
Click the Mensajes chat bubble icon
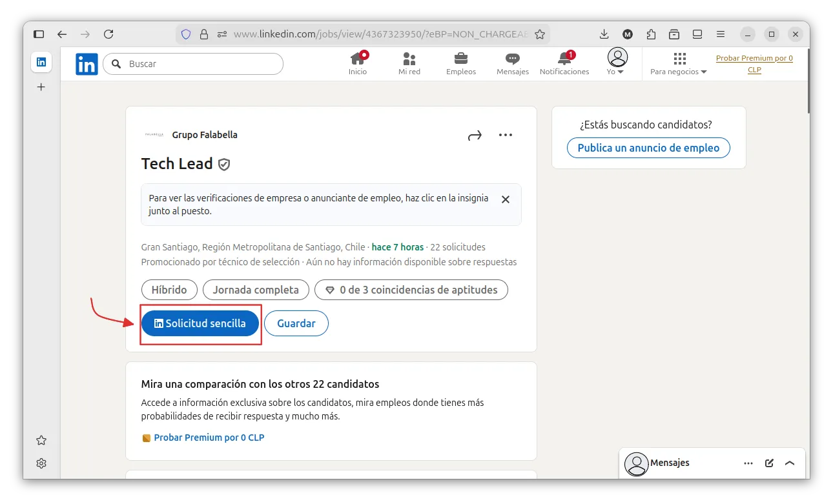pos(512,59)
